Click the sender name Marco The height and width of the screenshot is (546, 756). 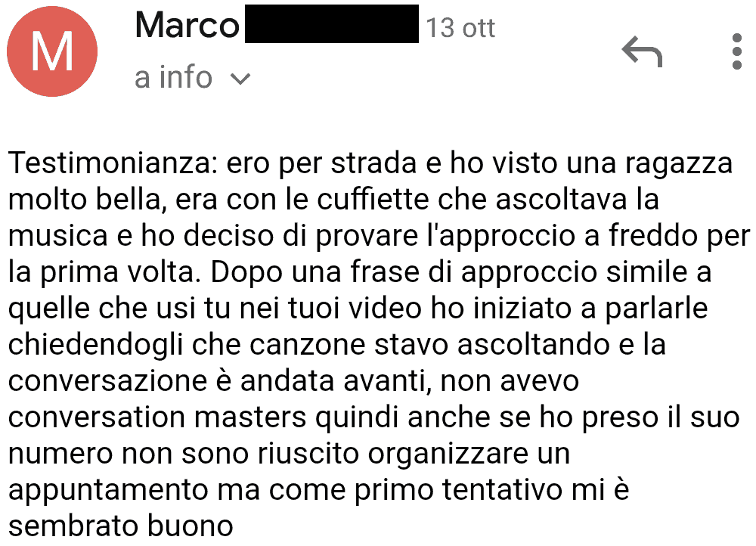coord(187,26)
